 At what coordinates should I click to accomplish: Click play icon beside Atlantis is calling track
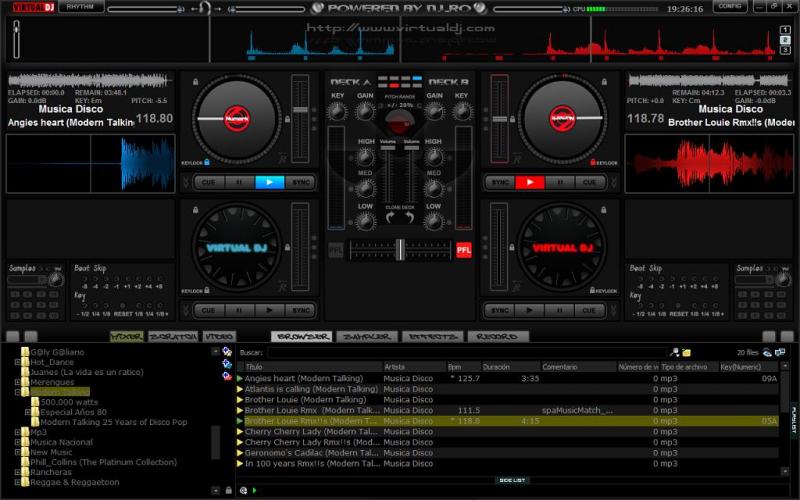(240, 389)
